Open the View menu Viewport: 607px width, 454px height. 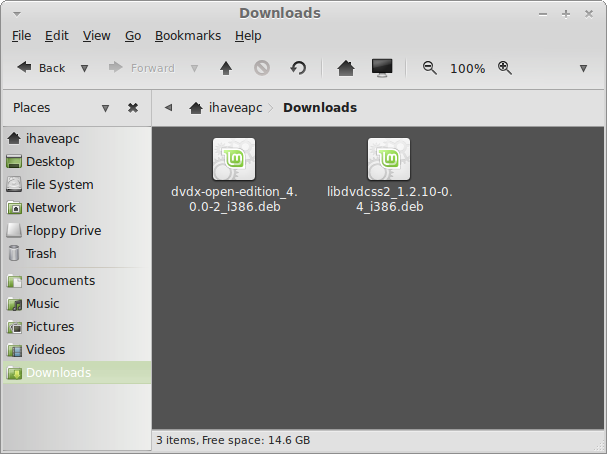pos(96,36)
